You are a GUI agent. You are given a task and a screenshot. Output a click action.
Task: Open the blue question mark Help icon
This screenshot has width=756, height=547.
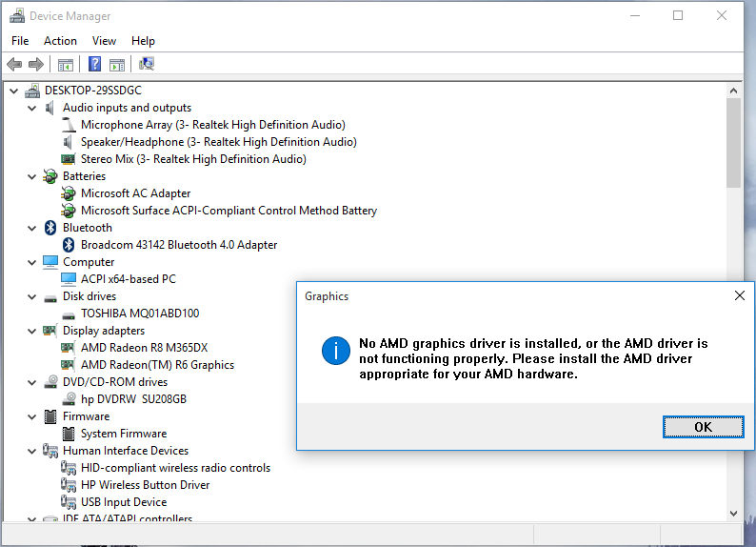95,64
